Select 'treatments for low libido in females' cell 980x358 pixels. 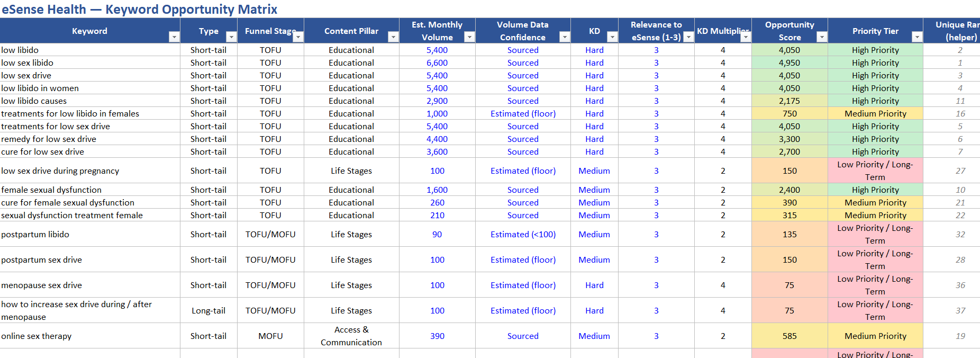click(x=90, y=113)
